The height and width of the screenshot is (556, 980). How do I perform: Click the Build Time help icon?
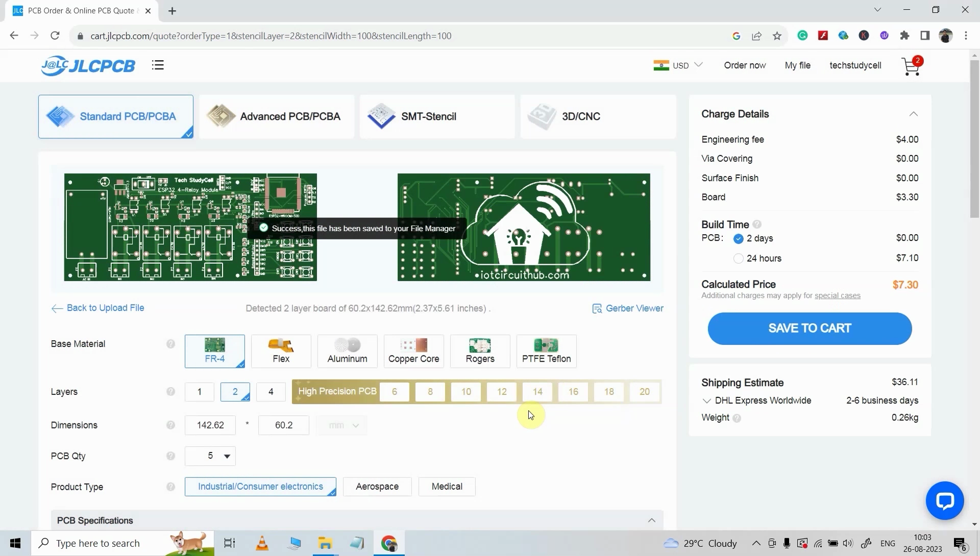(x=757, y=224)
